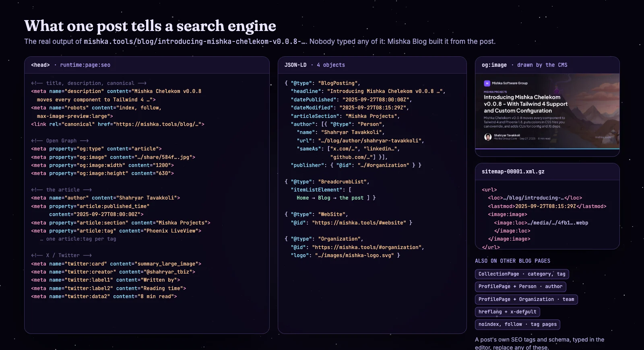Click the Mishka Software Group logo icon
The width and height of the screenshot is (644, 350).
click(x=487, y=83)
